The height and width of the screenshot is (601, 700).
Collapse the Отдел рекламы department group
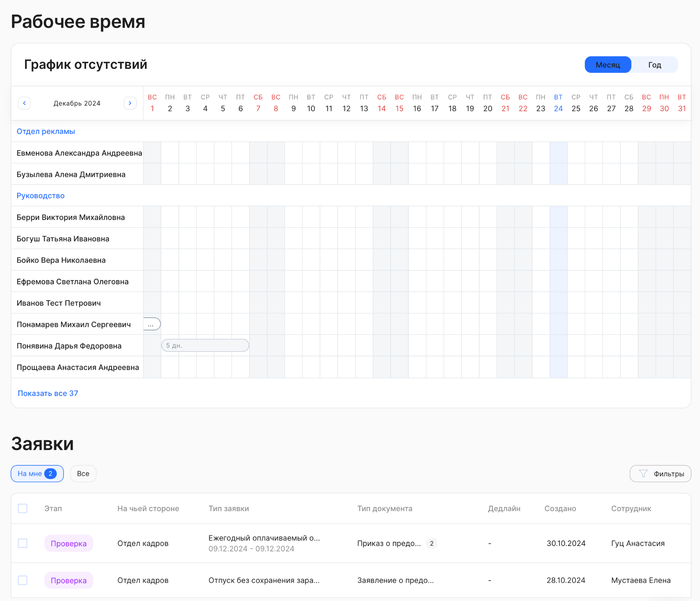(x=46, y=131)
